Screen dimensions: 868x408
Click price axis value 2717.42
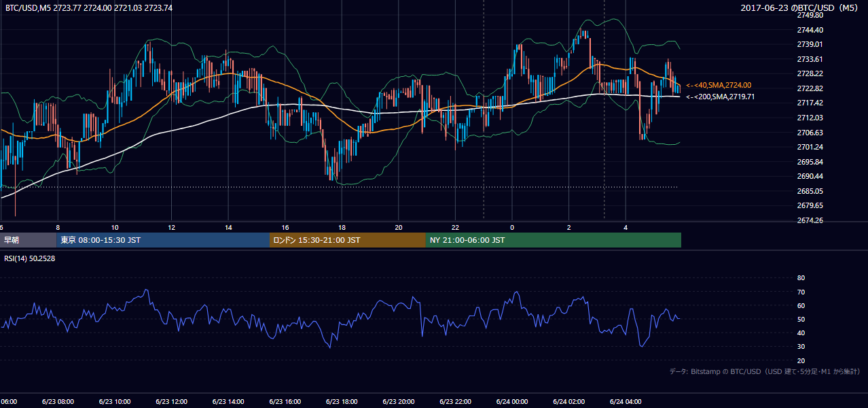(810, 103)
